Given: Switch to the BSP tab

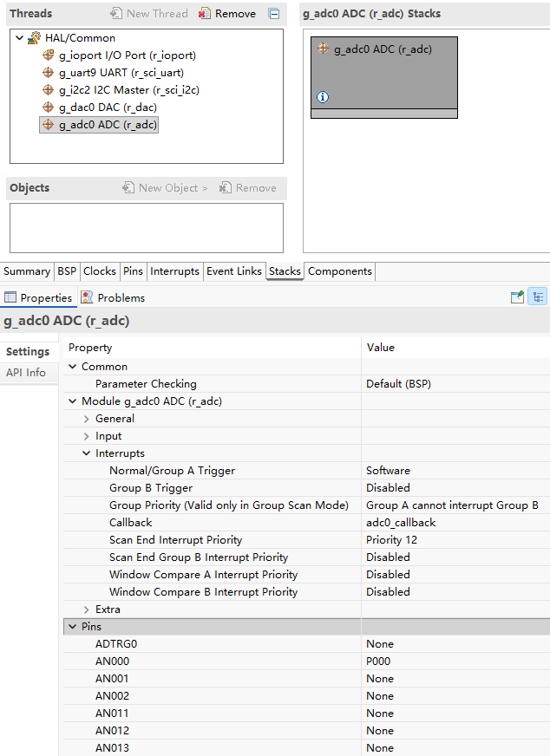Looking at the screenshot, I should click(x=67, y=271).
